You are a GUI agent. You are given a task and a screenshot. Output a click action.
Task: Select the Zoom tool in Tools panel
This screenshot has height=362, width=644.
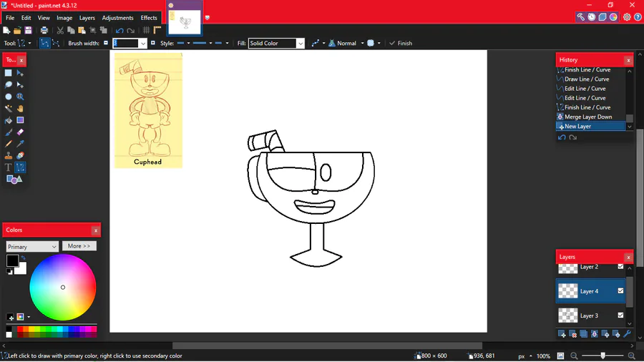pos(20,97)
